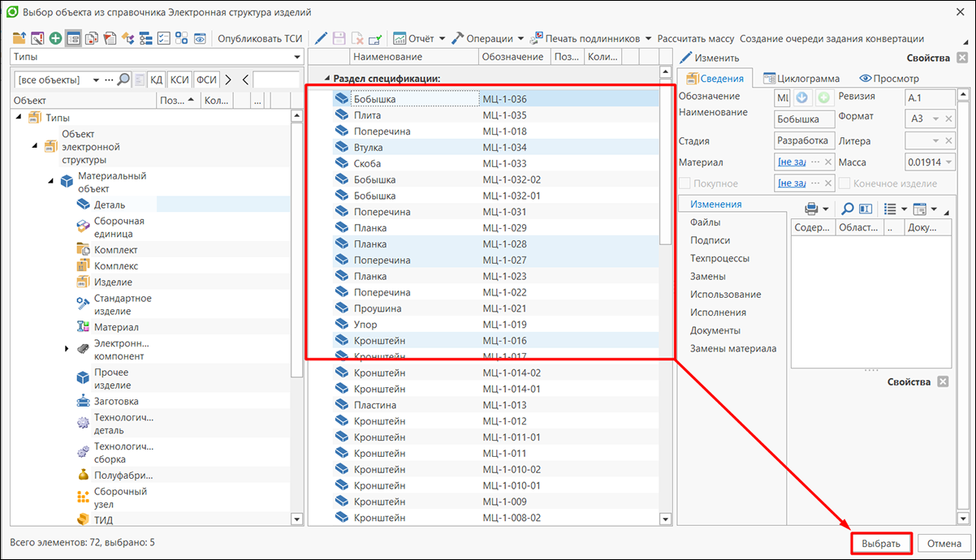Select Заготовка type in tree
976x560 pixels.
click(x=116, y=401)
